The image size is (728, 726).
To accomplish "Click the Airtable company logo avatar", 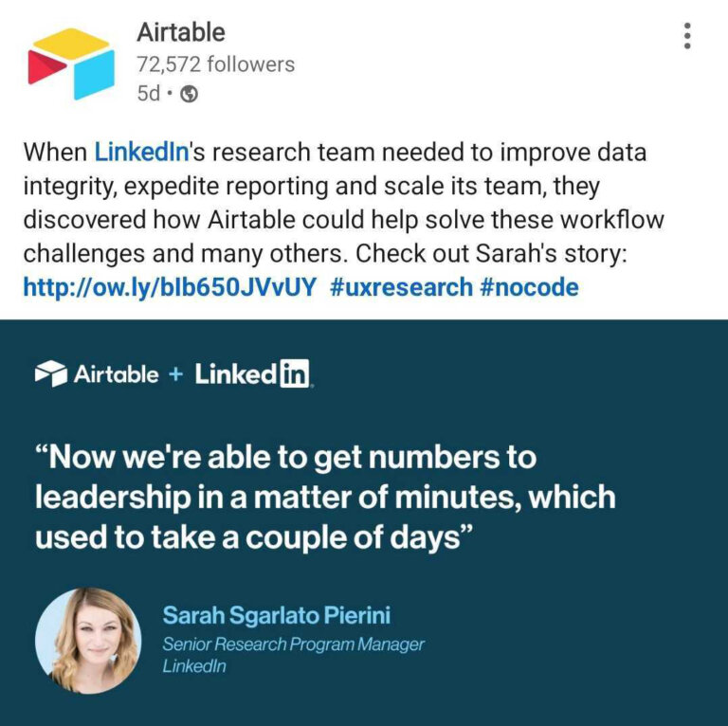I will click(x=68, y=64).
